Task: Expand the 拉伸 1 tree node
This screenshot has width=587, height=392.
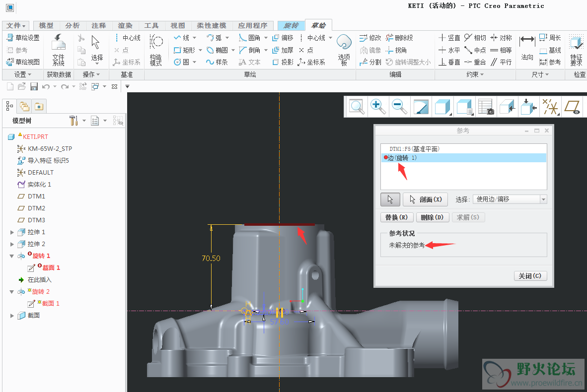Action: 12,232
